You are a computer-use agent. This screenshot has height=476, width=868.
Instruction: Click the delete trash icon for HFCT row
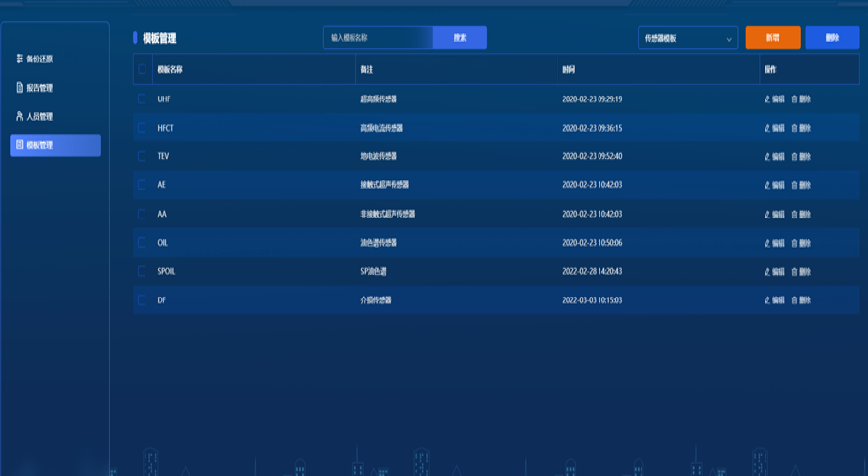pos(794,128)
